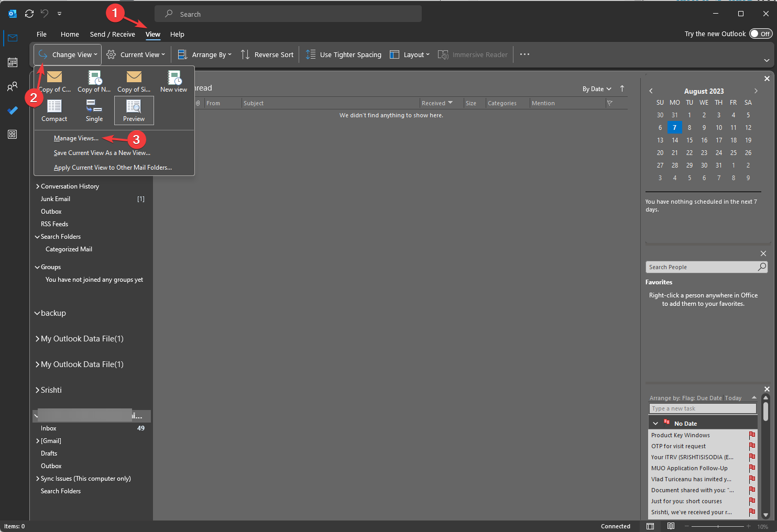
Task: Click Save Current View As a New View
Action: [x=101, y=152]
